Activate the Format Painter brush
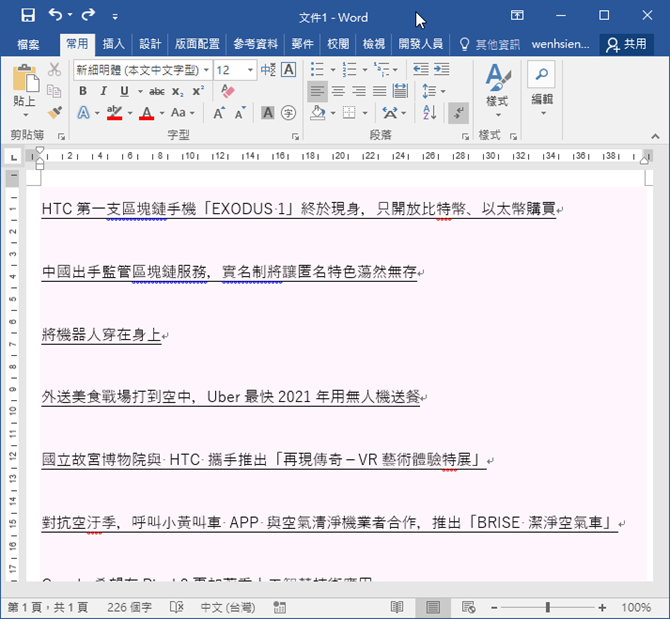Image resolution: width=670 pixels, height=619 pixels. 55,112
